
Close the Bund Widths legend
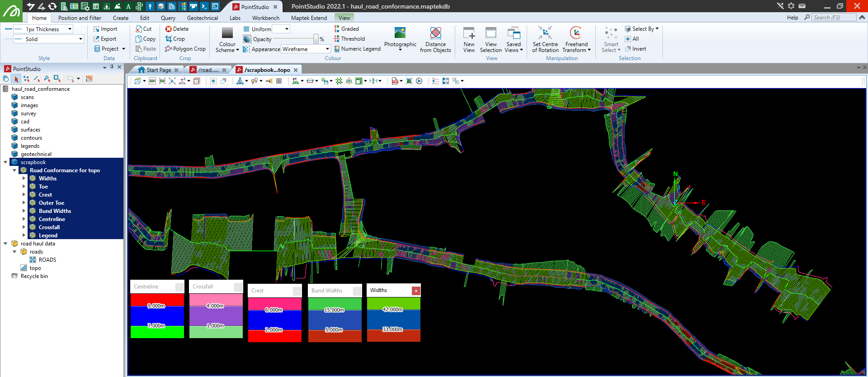click(357, 291)
